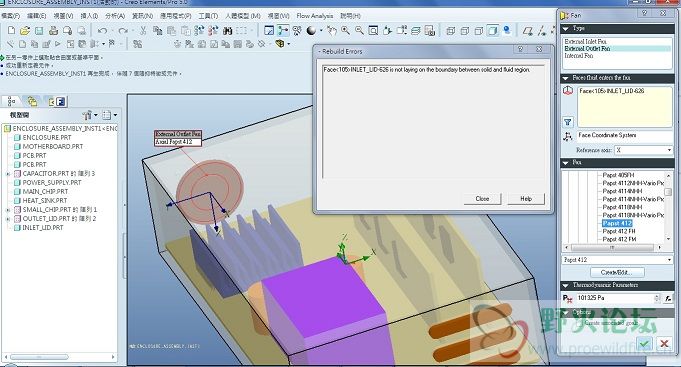Click the percent icon in second toolbar
Viewport: 681px width, 367px height.
point(138,44)
